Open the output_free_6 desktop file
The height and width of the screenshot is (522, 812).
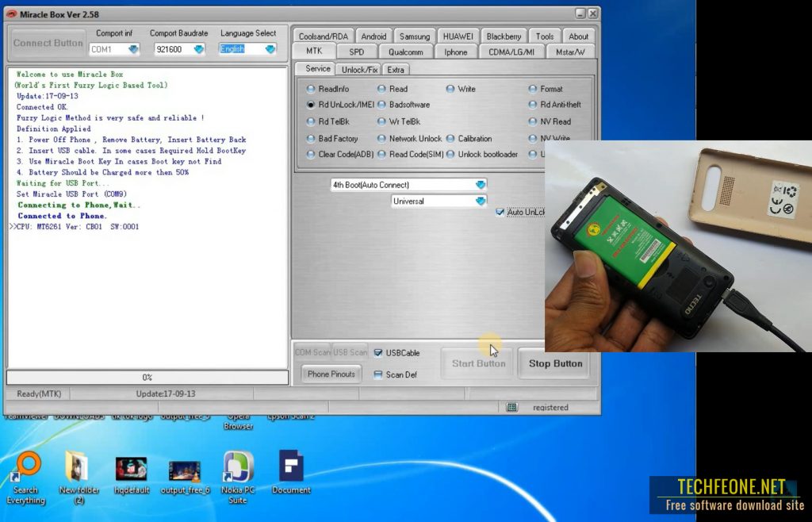click(185, 477)
